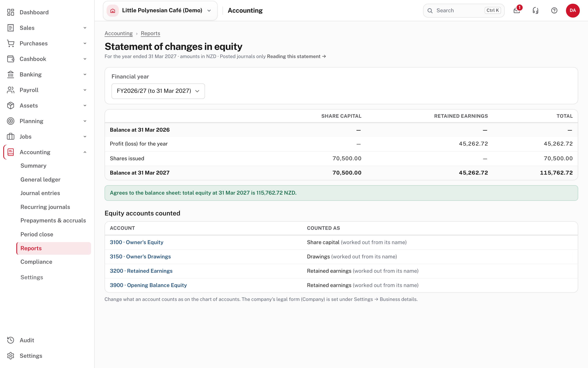The height and width of the screenshot is (368, 588).
Task: Open the Audit history icon
Action: tap(10, 340)
